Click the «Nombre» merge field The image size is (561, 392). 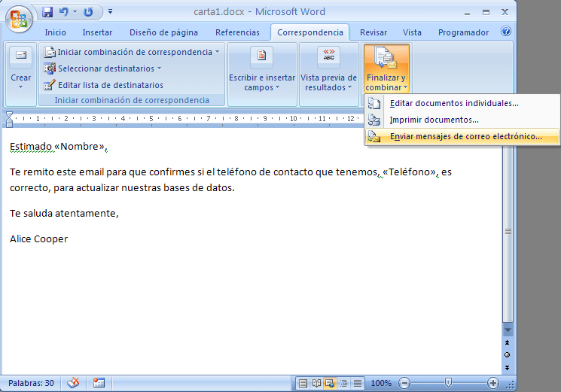[80, 147]
